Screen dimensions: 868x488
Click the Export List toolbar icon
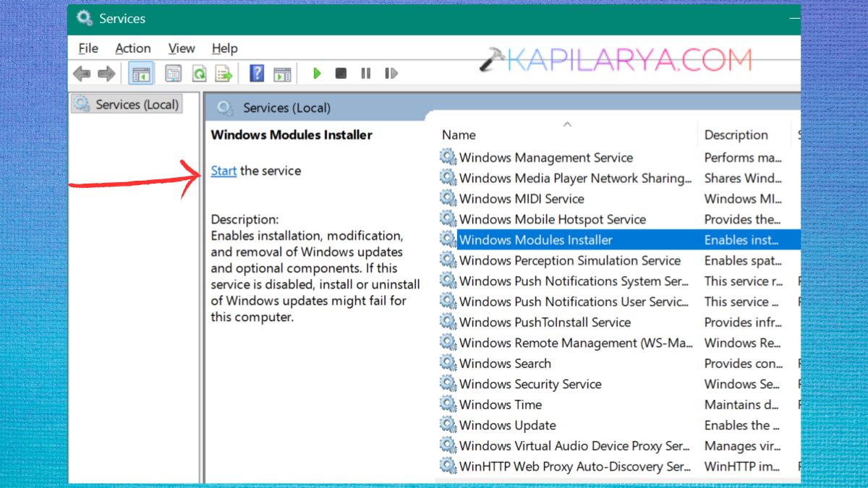(x=224, y=73)
